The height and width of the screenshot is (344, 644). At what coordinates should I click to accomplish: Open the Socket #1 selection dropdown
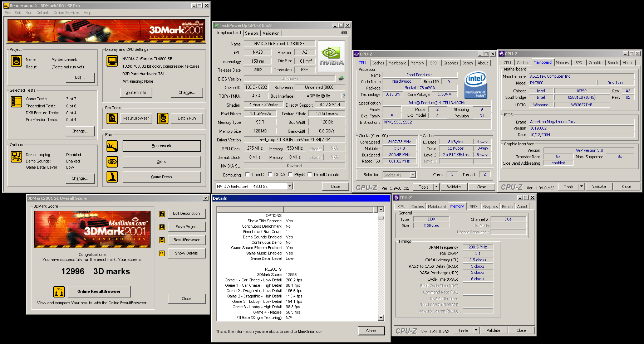coord(413,175)
